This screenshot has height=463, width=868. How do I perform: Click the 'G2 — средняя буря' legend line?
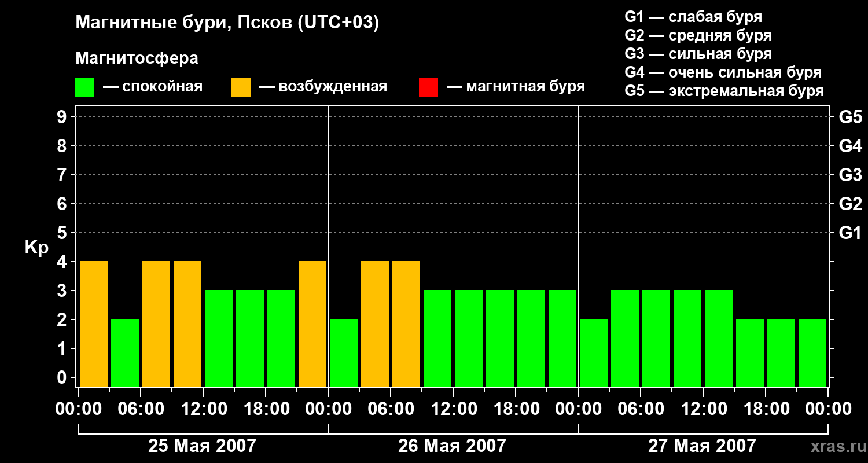[x=698, y=35]
